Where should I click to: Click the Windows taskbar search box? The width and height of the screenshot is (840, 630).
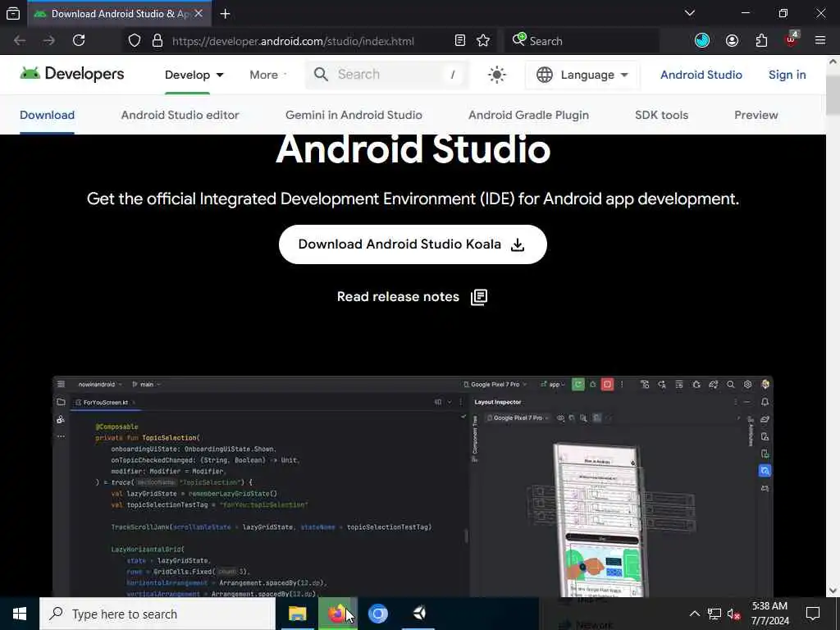(157, 614)
